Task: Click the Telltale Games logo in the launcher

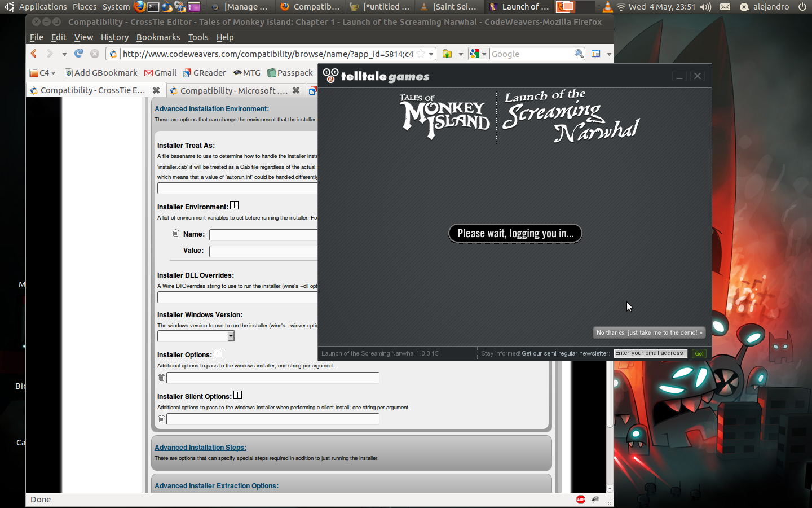Action: pos(375,76)
